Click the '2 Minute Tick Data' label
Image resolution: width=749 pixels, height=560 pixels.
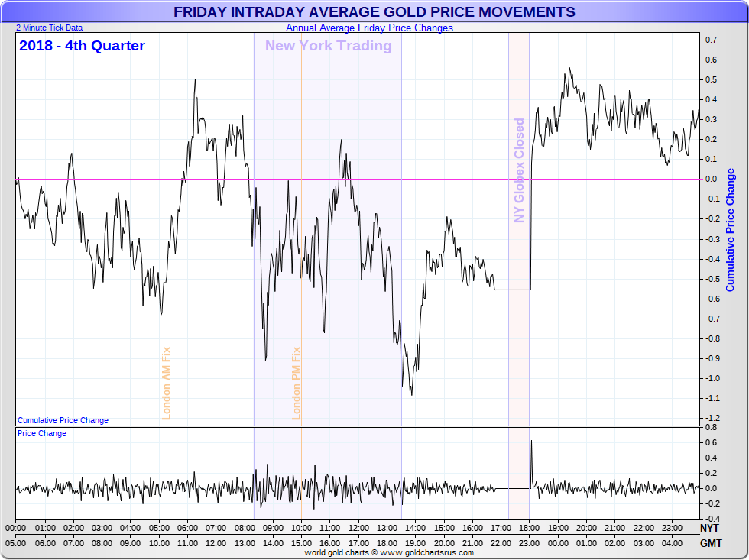point(49,28)
